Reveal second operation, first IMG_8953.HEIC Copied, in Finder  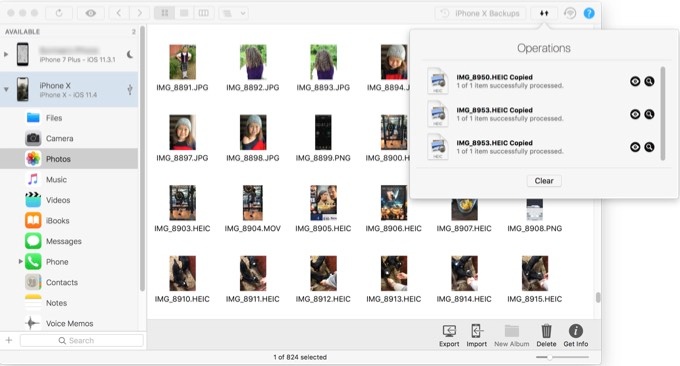tap(649, 114)
